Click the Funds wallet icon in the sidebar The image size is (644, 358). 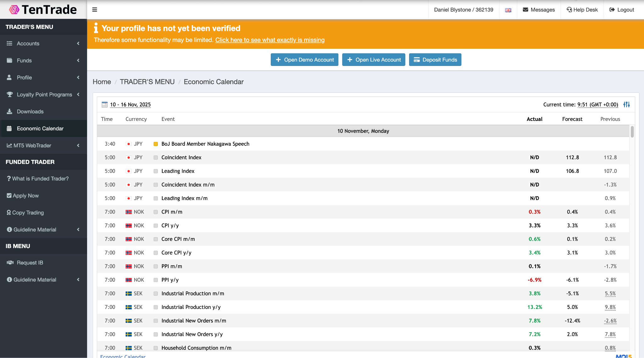9,60
